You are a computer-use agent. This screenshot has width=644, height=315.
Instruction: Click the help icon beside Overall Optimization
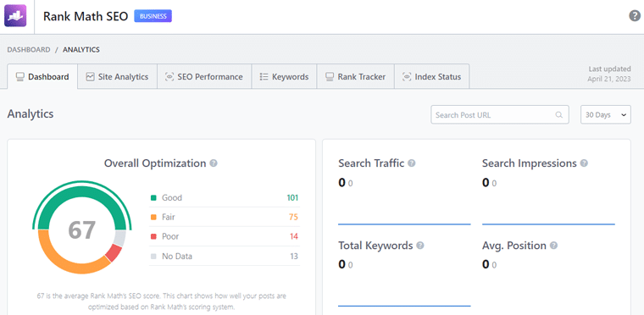(214, 163)
